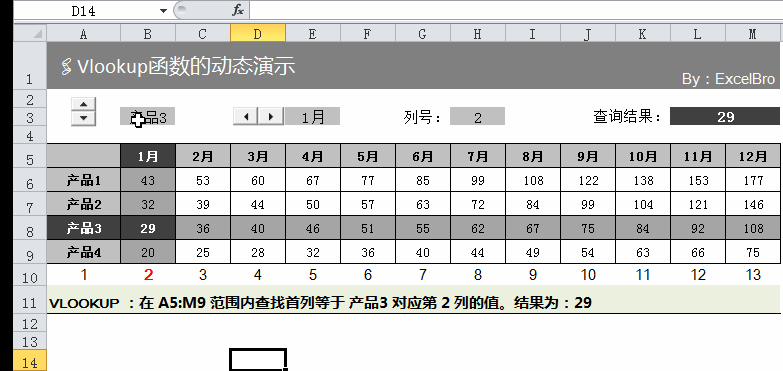
Task: Click the cell with value 43
Action: pyautogui.click(x=148, y=180)
